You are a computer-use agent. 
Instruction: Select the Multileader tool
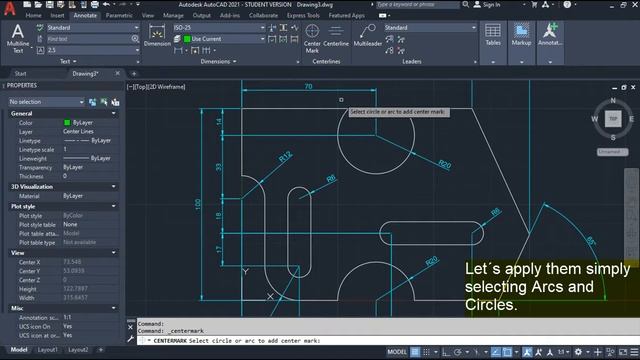[367, 36]
